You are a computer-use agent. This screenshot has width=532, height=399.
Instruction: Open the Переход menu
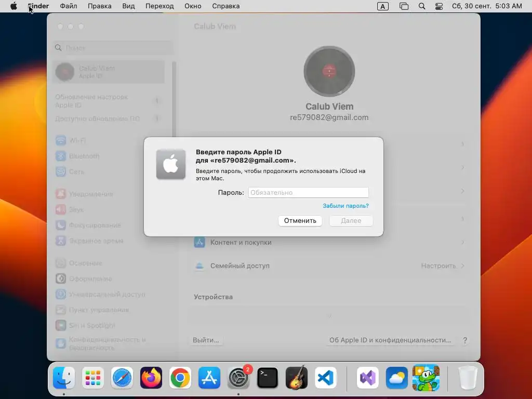tap(159, 6)
